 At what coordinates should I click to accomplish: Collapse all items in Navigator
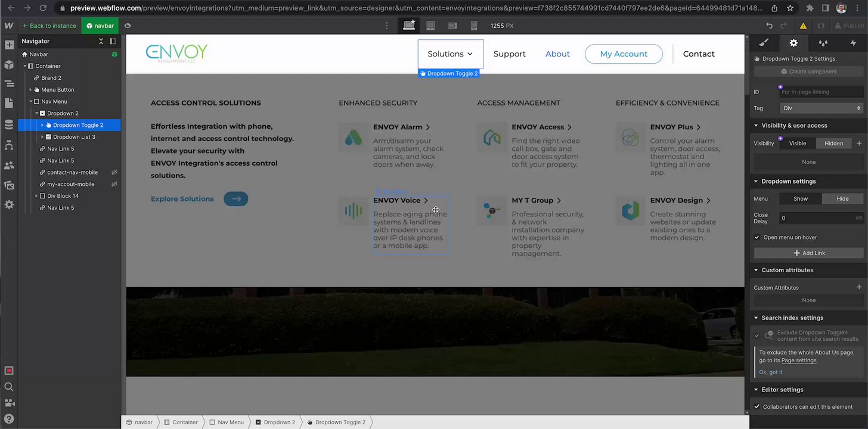click(101, 41)
